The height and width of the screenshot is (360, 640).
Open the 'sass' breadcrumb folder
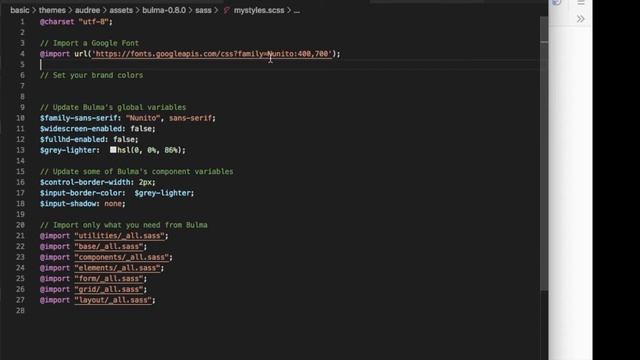click(x=203, y=10)
